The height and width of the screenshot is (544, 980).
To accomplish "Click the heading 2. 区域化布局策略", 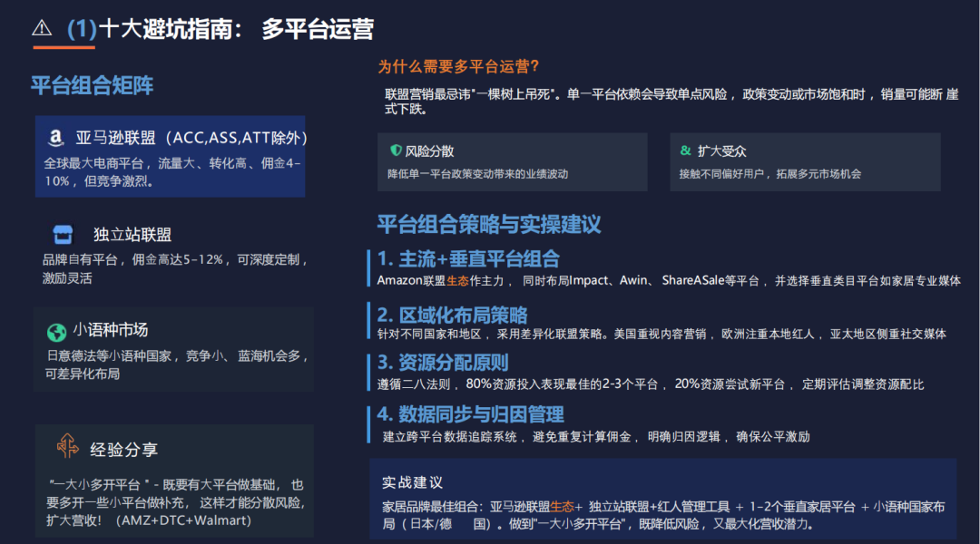I will coord(452,315).
